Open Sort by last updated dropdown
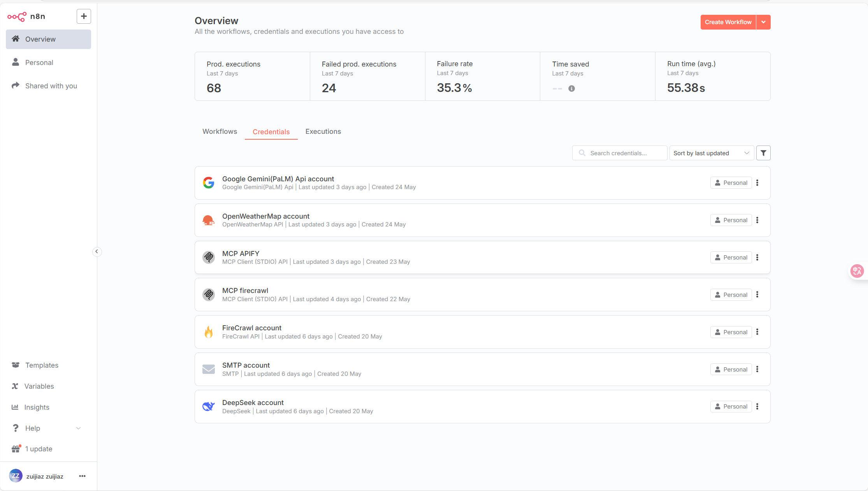 (x=711, y=153)
